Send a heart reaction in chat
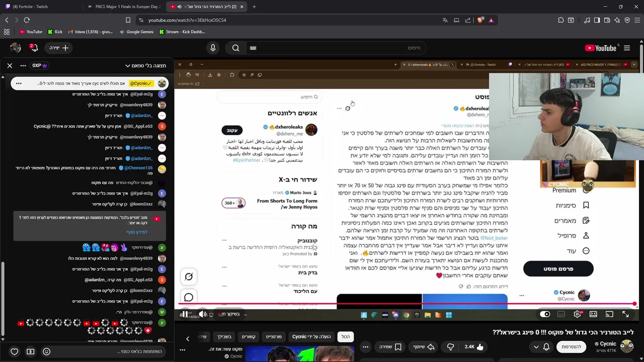Screen dimensions: 644x362 pyautogui.click(x=15, y=351)
